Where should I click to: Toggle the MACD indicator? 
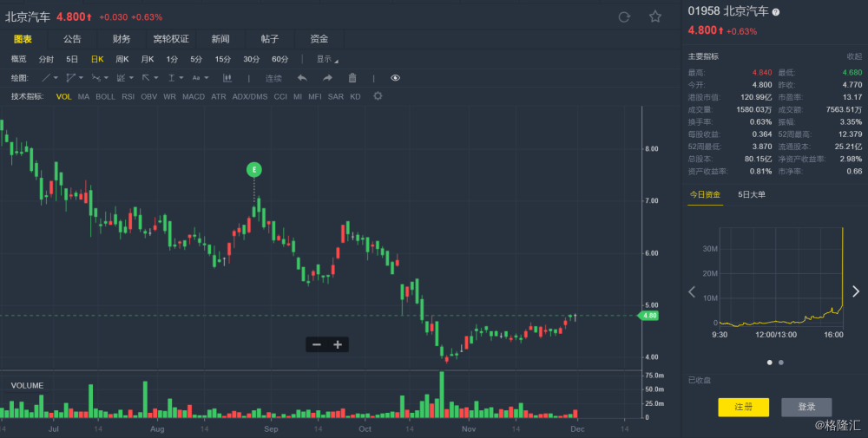pos(194,97)
